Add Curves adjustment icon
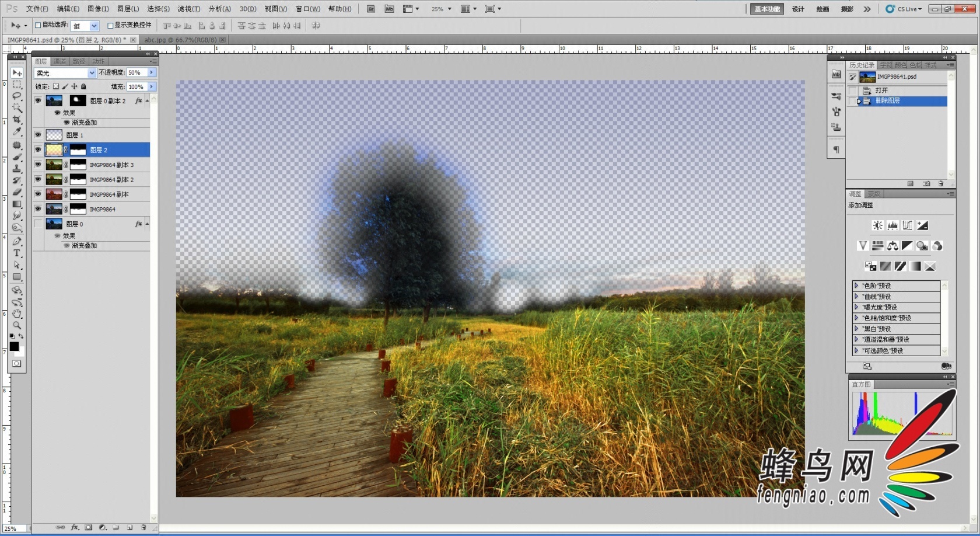Image resolution: width=980 pixels, height=536 pixels. [908, 225]
